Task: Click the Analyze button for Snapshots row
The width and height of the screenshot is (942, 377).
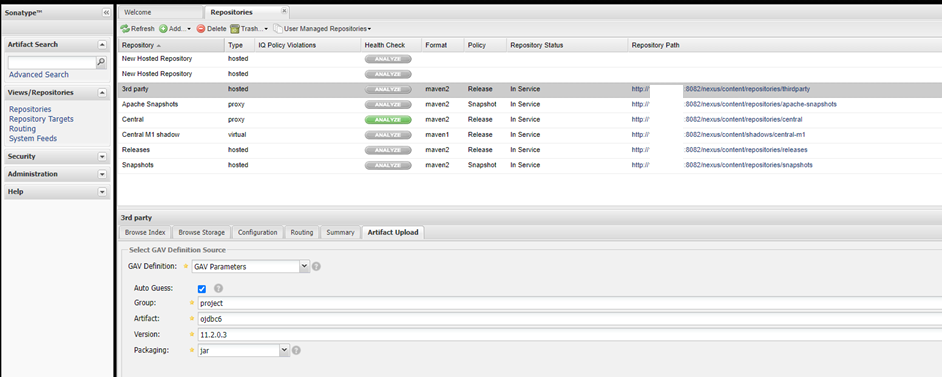Action: (x=387, y=165)
